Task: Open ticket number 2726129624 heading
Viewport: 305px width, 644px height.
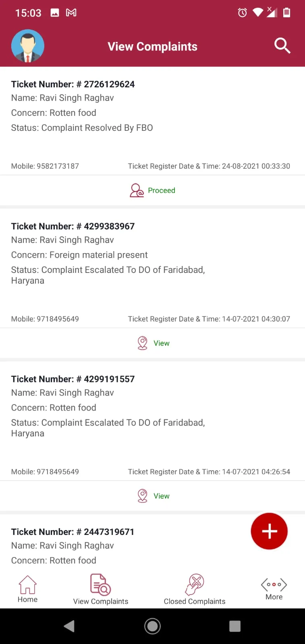Action: (x=73, y=84)
